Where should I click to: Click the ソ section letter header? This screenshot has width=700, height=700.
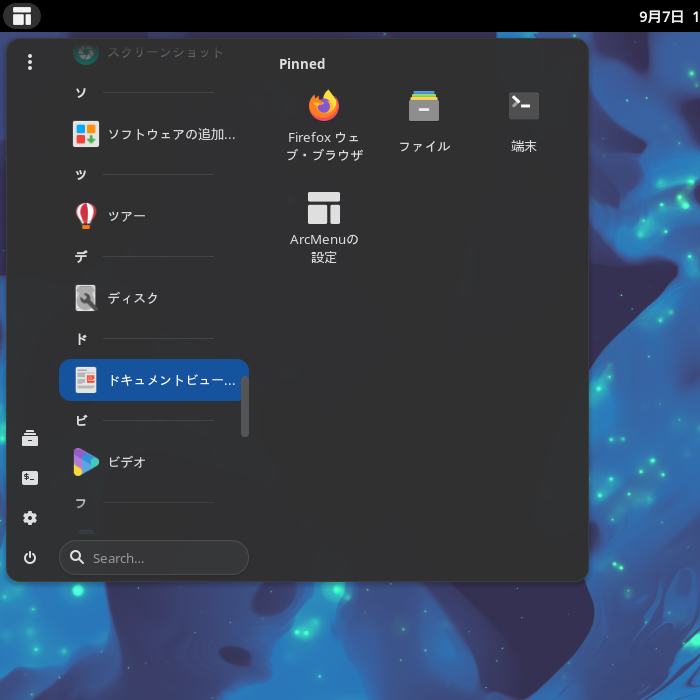point(81,93)
